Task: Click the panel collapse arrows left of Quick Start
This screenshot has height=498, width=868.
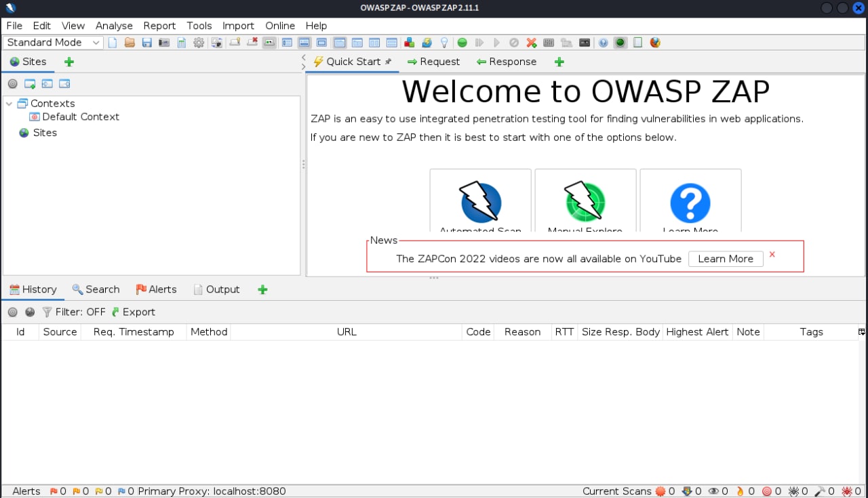Action: [303, 62]
